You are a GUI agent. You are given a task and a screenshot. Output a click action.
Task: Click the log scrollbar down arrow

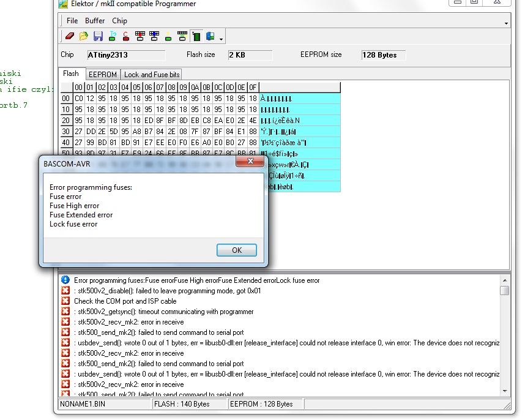(505, 391)
